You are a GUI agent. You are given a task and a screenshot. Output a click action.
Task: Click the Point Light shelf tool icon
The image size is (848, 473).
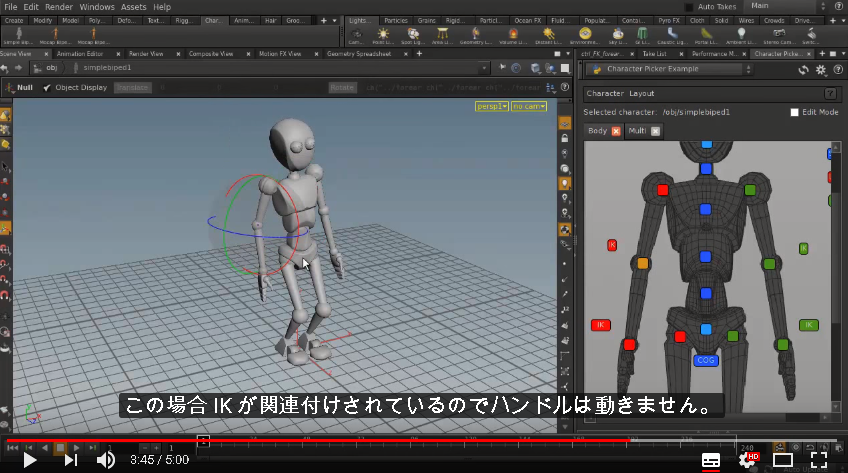(x=383, y=34)
